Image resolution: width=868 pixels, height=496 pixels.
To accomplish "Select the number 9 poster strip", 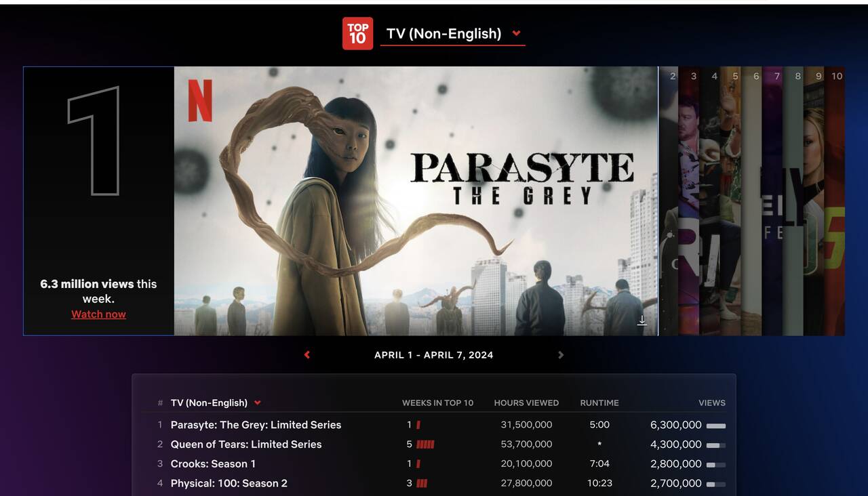I will [x=814, y=201].
